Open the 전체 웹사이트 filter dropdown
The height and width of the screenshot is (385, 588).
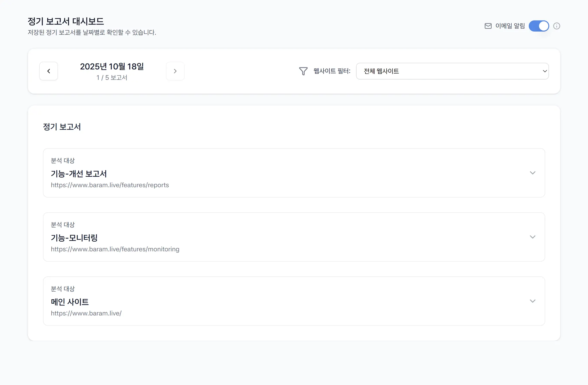(x=452, y=71)
